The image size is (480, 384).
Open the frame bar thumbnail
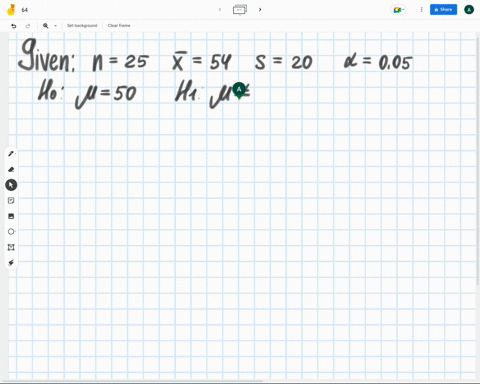240,10
